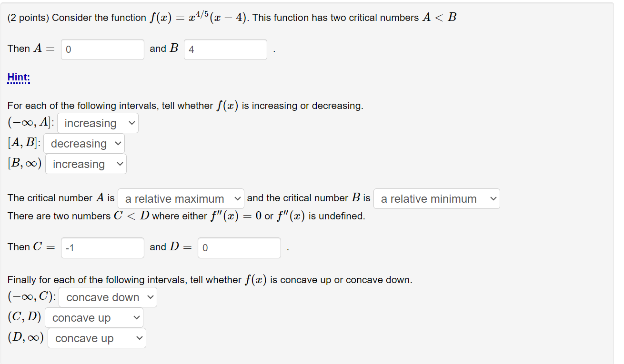The image size is (624, 364).
Task: Open the dropdown set to 'a relative maximum'
Action: (180, 198)
